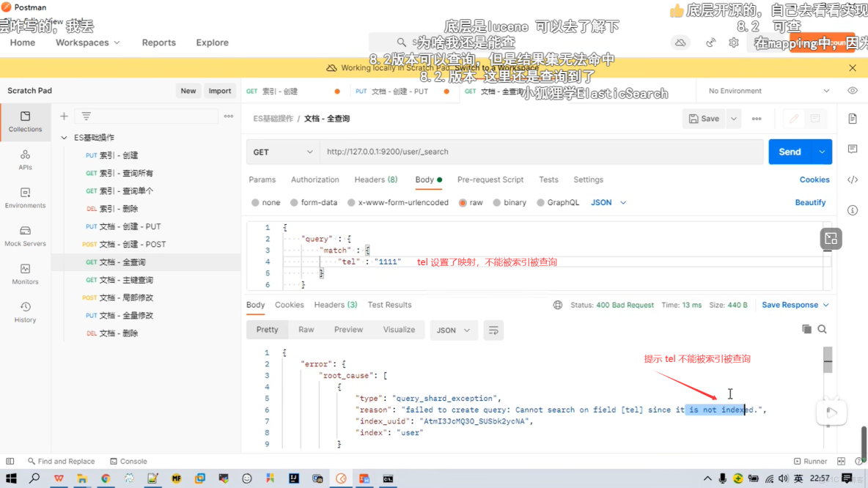This screenshot has width=868, height=488.
Task: Open the code snippet generator panel
Action: click(853, 180)
